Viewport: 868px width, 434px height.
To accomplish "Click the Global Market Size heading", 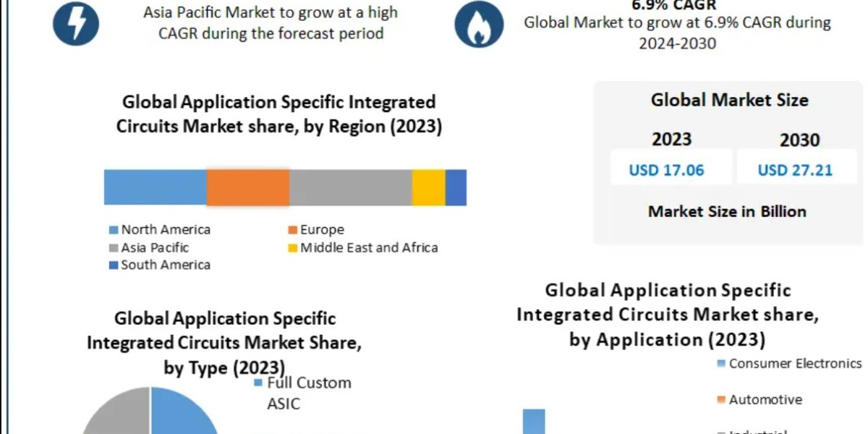I will pos(729,100).
